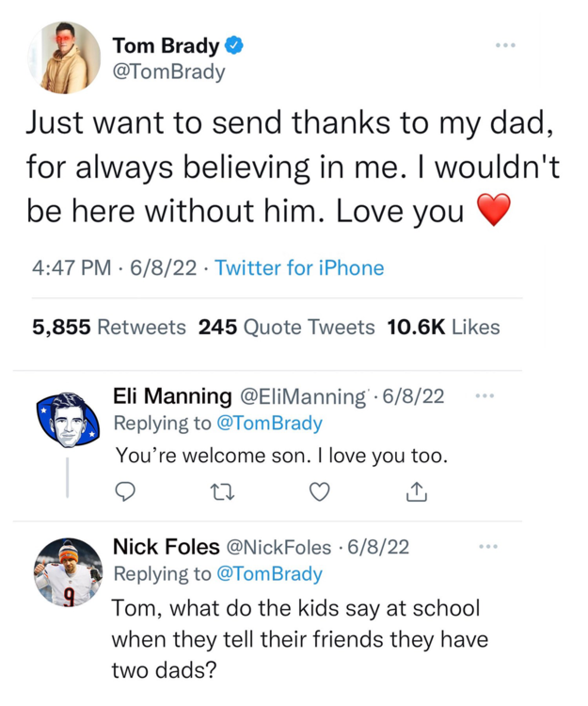Open Nick Foles' profile photo
The height and width of the screenshot is (706, 588).
[67, 571]
